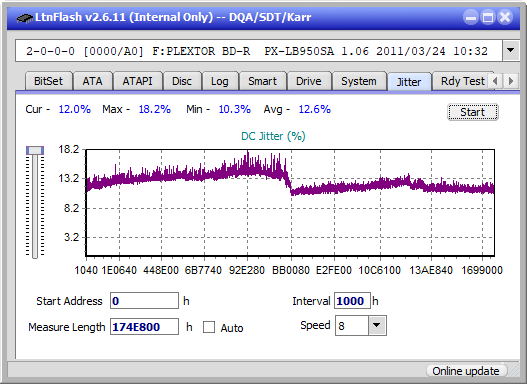Click the Interval input field
This screenshot has height=384, width=527.
(x=352, y=301)
